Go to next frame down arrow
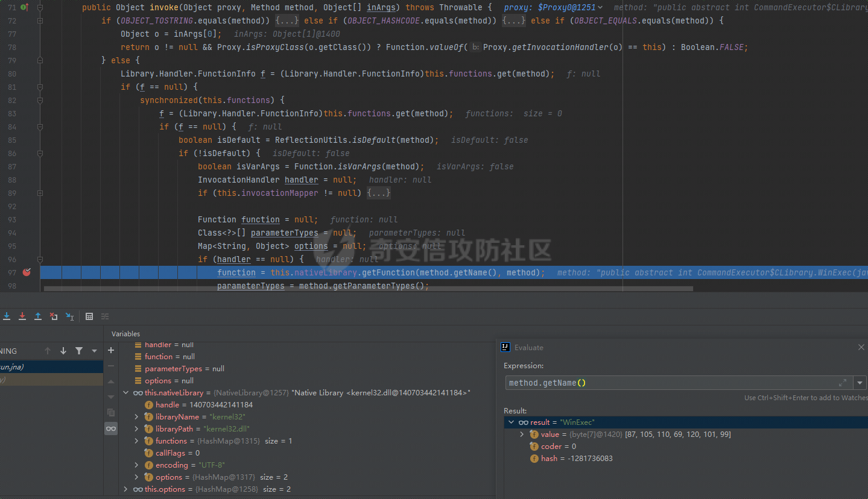This screenshot has height=499, width=868. [x=63, y=351]
